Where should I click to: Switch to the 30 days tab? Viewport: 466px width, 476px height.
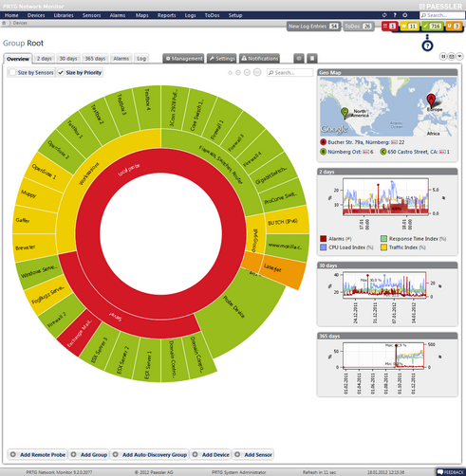coord(68,59)
